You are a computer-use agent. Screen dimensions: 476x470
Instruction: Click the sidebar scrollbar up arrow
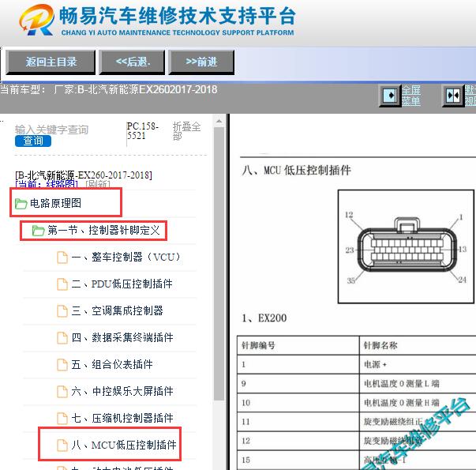click(x=219, y=121)
